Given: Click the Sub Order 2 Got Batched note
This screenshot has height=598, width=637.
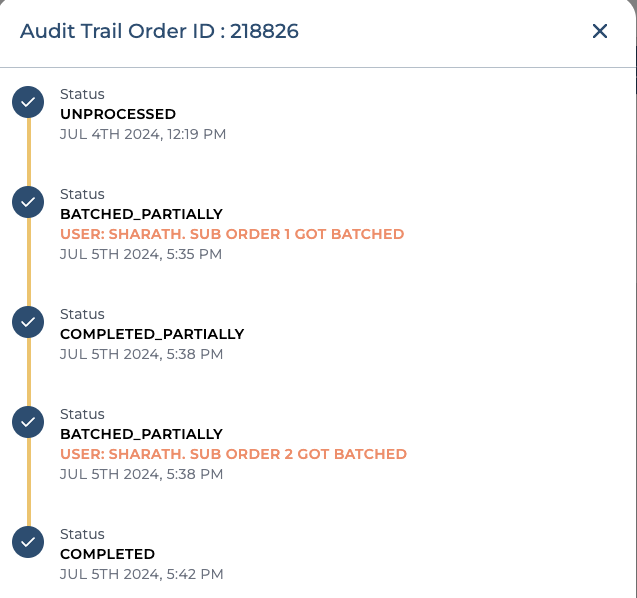Looking at the screenshot, I should point(233,454).
